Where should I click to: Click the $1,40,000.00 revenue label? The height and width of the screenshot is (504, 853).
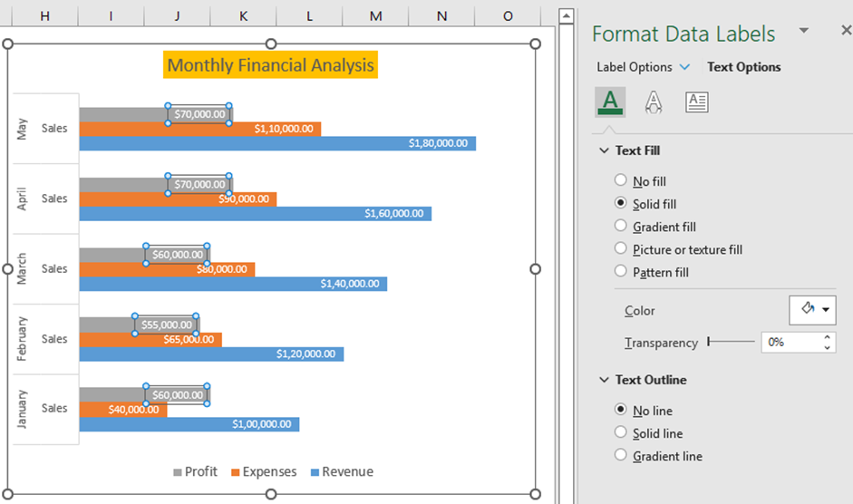(350, 284)
